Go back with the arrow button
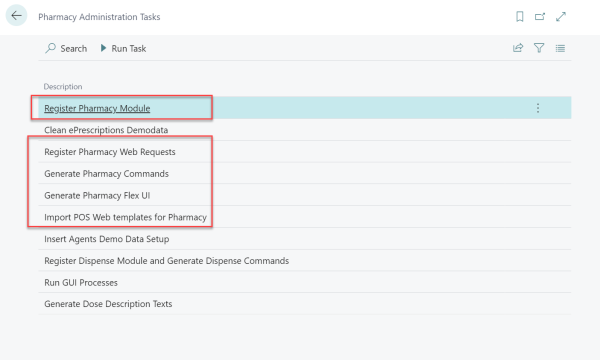Viewport: 600px width, 360px height. pyautogui.click(x=16, y=16)
